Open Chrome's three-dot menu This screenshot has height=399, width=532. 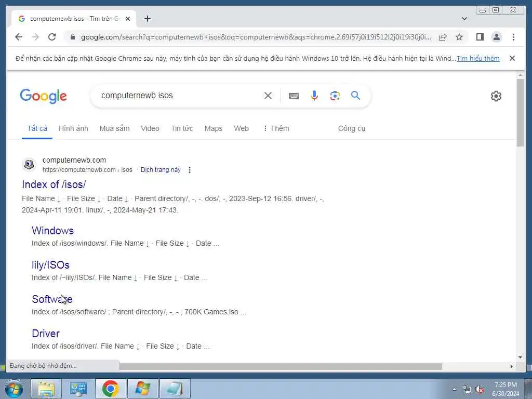pos(513,37)
